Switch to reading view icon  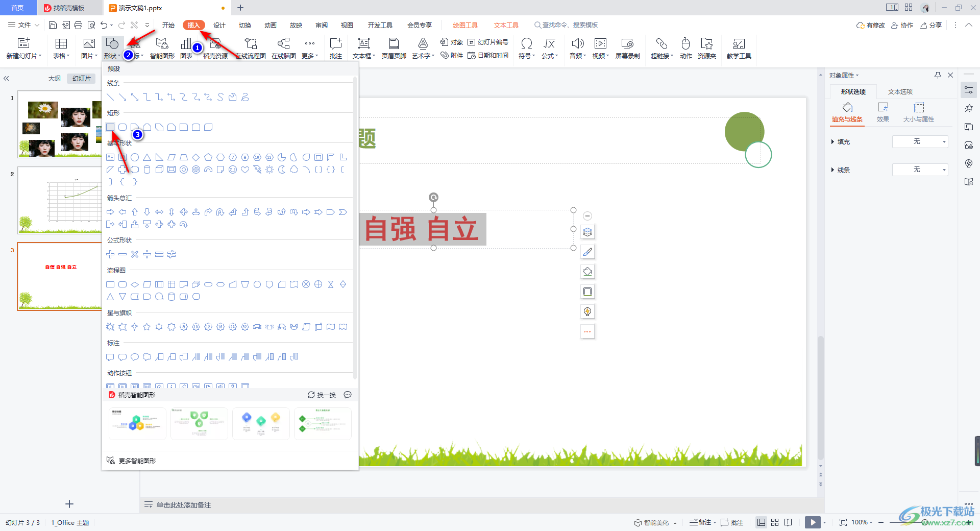coord(788,522)
